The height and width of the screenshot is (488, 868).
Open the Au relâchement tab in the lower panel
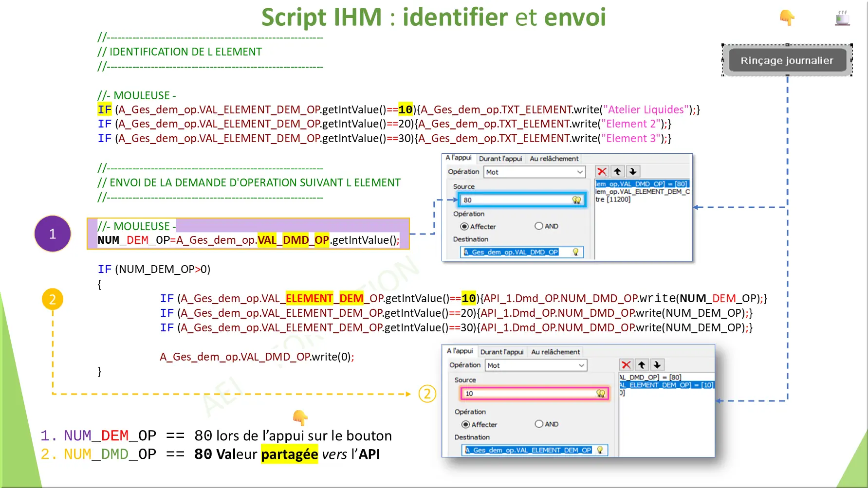(555, 351)
